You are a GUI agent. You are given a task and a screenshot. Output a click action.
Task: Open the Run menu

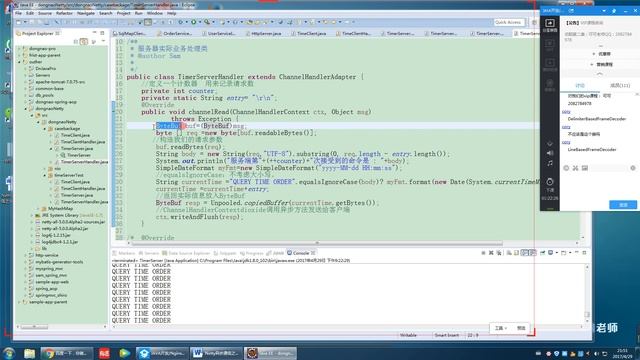click(x=139, y=13)
